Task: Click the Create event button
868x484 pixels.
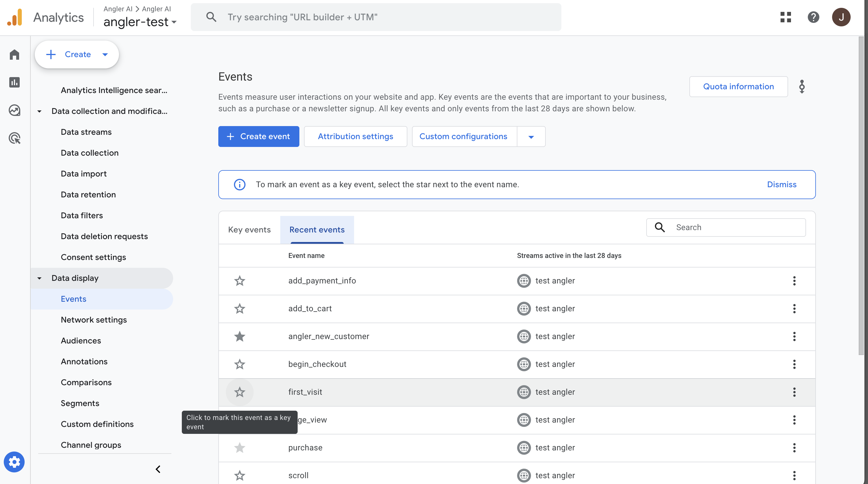Action: click(x=259, y=137)
